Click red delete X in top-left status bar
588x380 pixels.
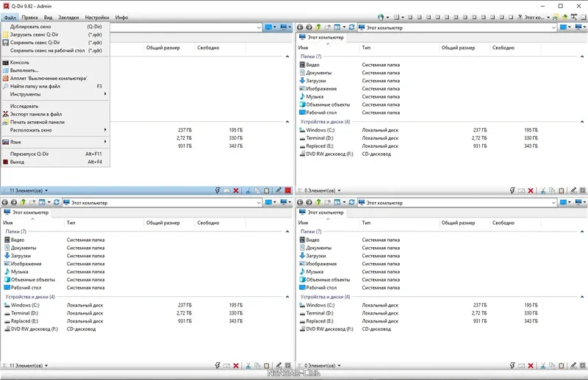pos(236,190)
